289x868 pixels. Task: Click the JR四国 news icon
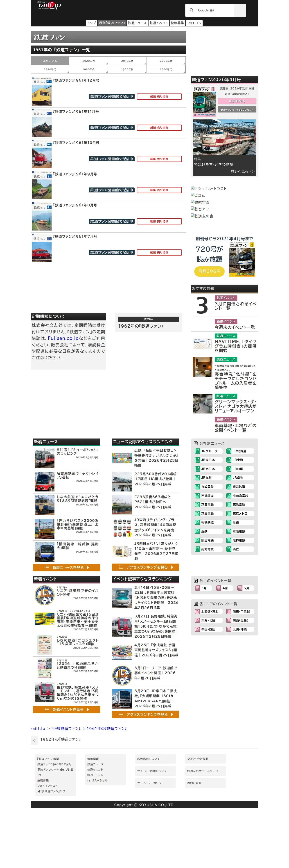coord(229,469)
